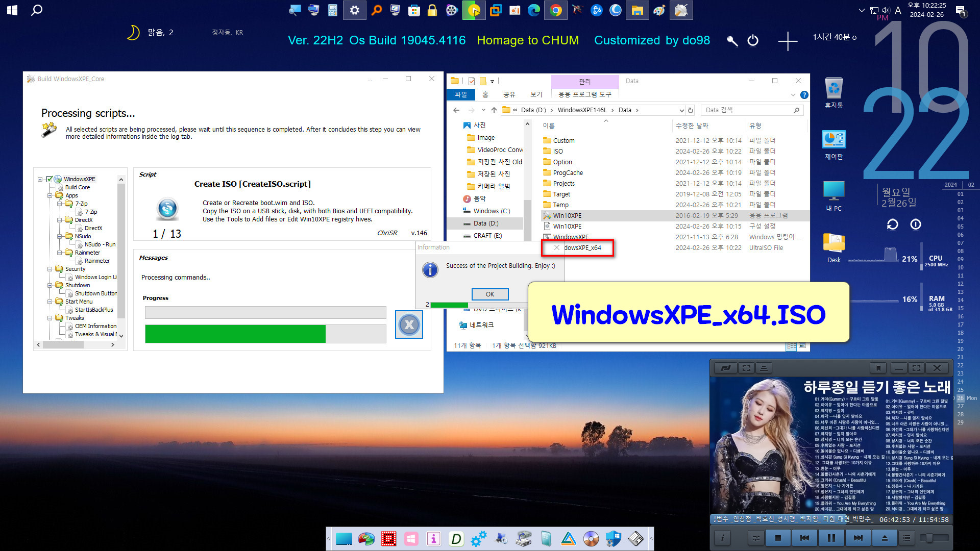Collapse the WindowsXPE root tree node
This screenshot has height=551, width=980.
[40, 179]
